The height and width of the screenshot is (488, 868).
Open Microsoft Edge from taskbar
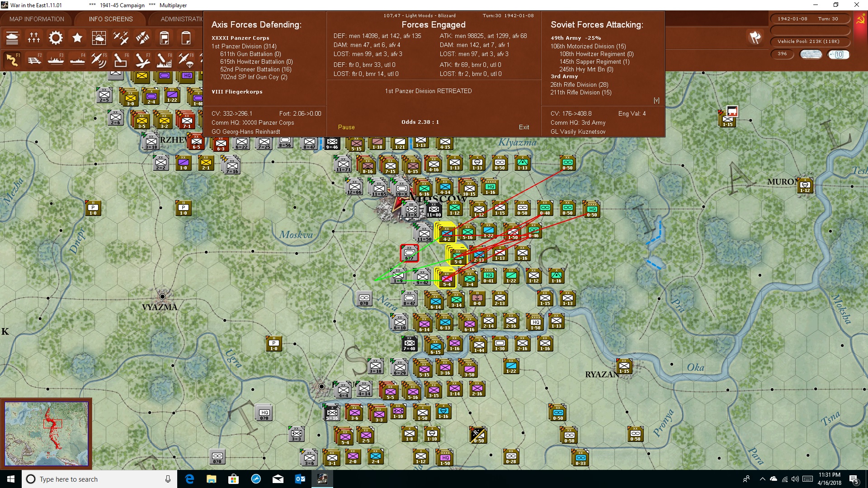click(190, 479)
